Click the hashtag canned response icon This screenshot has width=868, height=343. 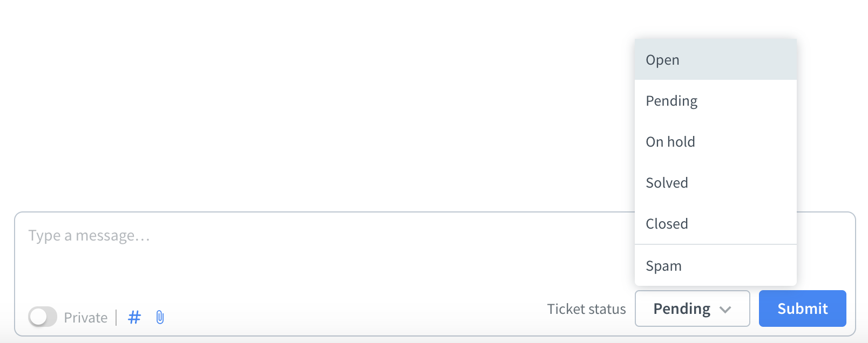[134, 317]
